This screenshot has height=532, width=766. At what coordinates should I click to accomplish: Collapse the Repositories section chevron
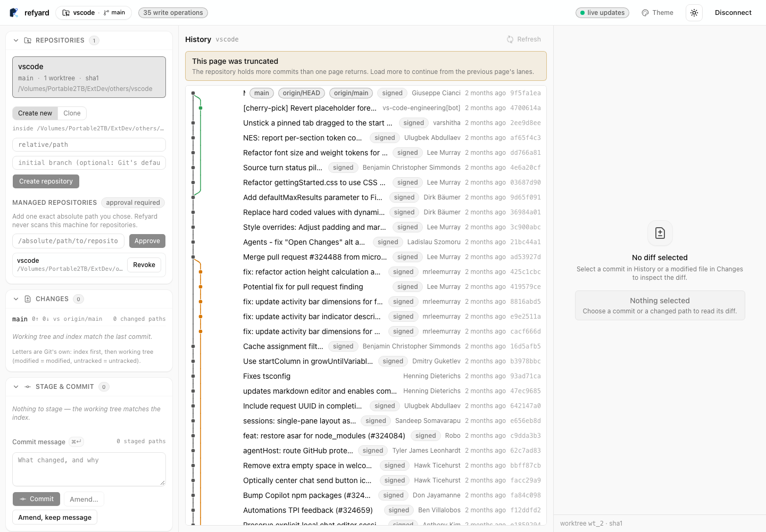(16, 40)
